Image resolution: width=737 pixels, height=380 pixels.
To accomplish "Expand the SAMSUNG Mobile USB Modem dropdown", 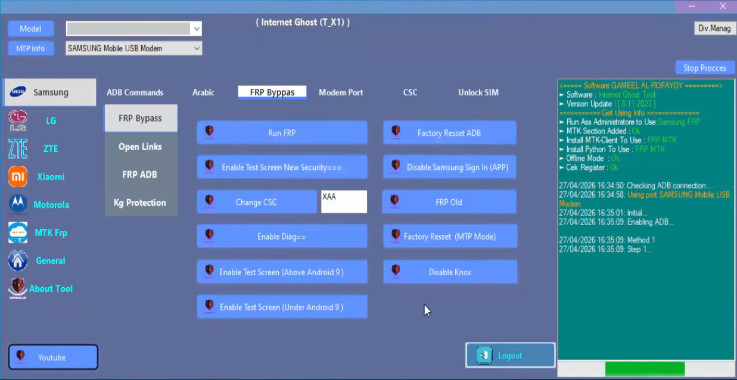I will (196, 48).
